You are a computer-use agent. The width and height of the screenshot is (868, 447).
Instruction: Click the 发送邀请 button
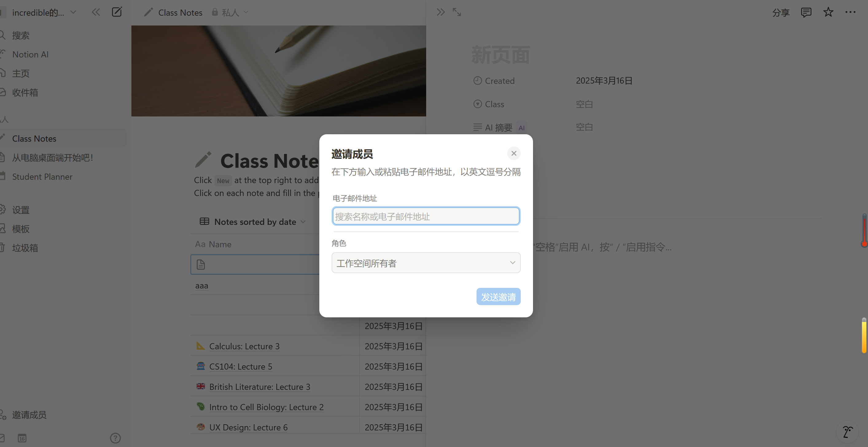[x=498, y=297]
